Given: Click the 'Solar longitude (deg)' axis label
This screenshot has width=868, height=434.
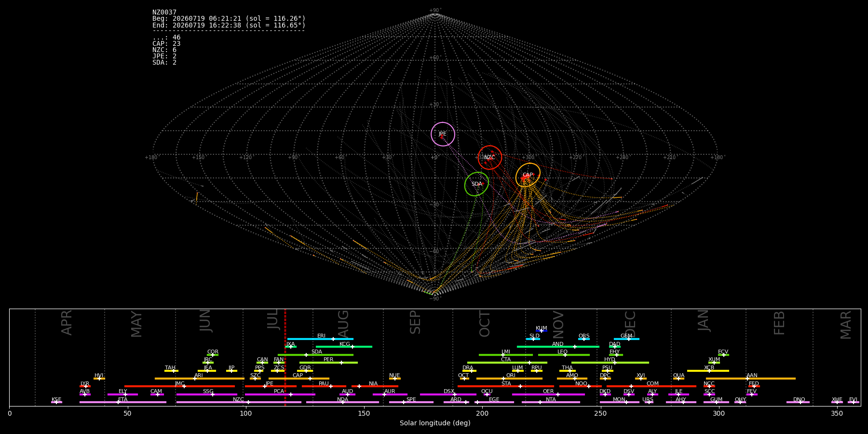Looking at the screenshot, I should tap(435, 423).
